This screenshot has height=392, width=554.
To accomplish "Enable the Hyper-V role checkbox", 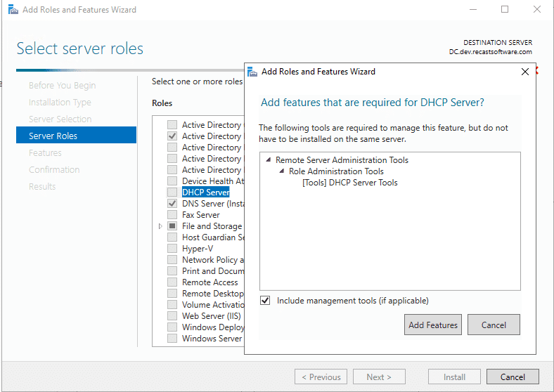I will coord(172,249).
